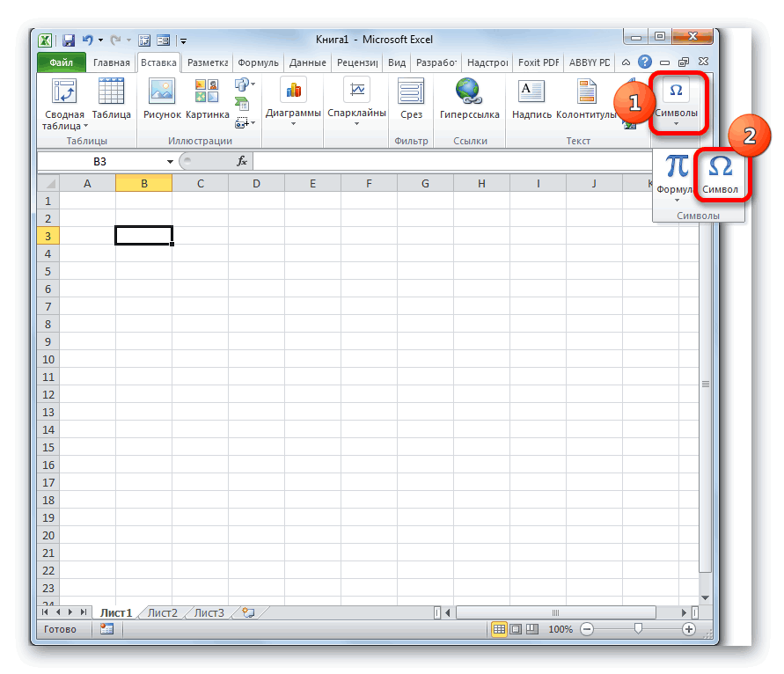Zoom in with the plus button
Viewport: 784px width, 674px height.
pyautogui.click(x=688, y=629)
